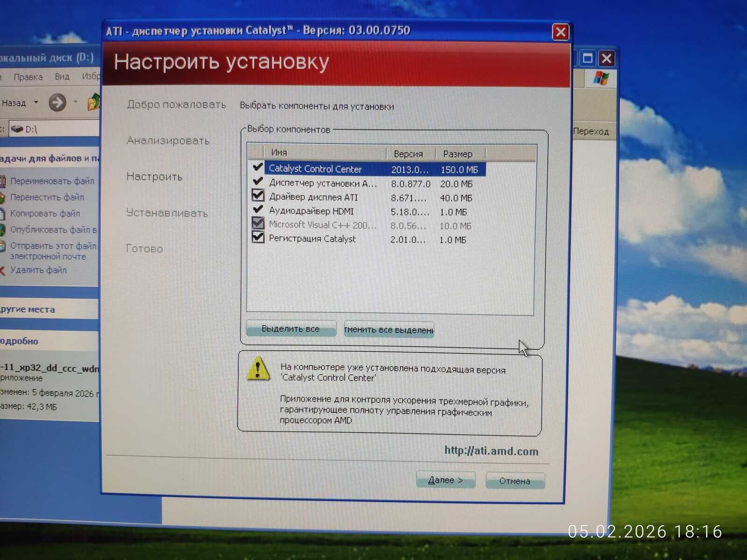This screenshot has height=560, width=747.
Task: Click Копировать файл in the task pane
Action: pyautogui.click(x=45, y=213)
